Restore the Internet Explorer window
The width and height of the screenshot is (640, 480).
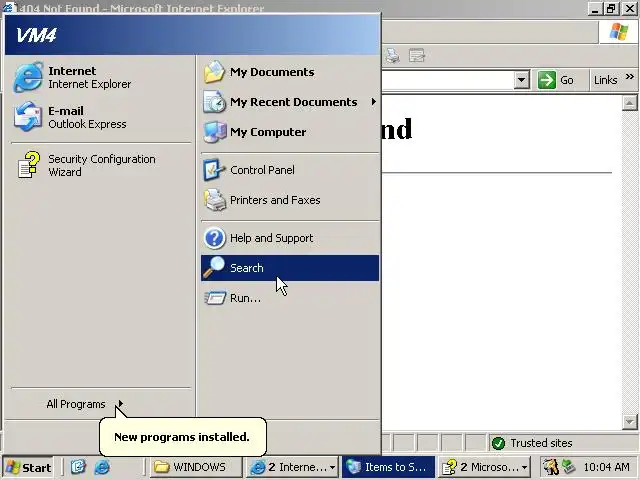pos(611,8)
